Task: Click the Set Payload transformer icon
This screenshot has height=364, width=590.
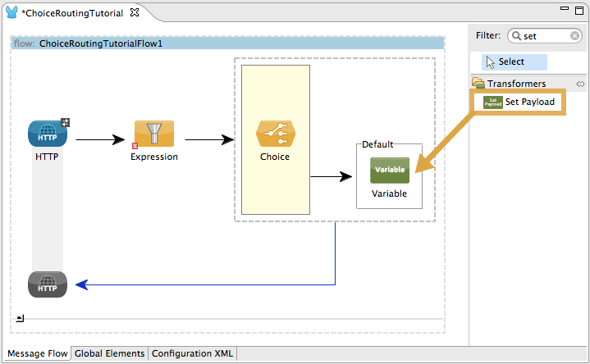Action: click(492, 102)
